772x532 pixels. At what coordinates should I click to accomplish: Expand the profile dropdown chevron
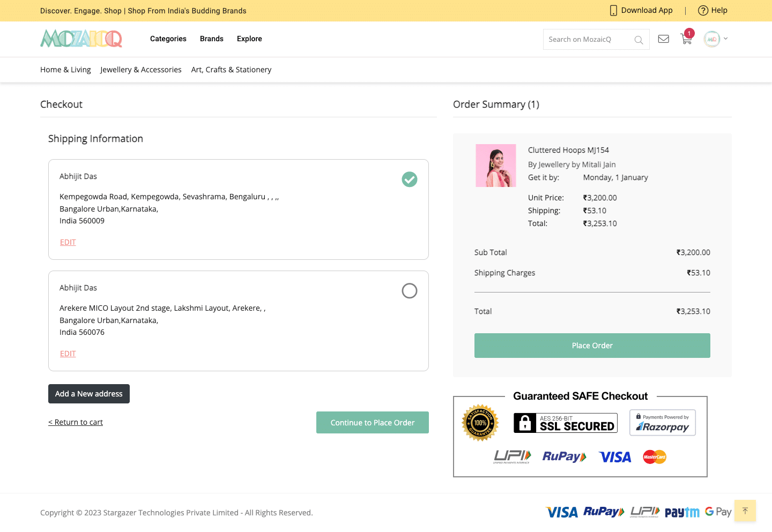[726, 39]
